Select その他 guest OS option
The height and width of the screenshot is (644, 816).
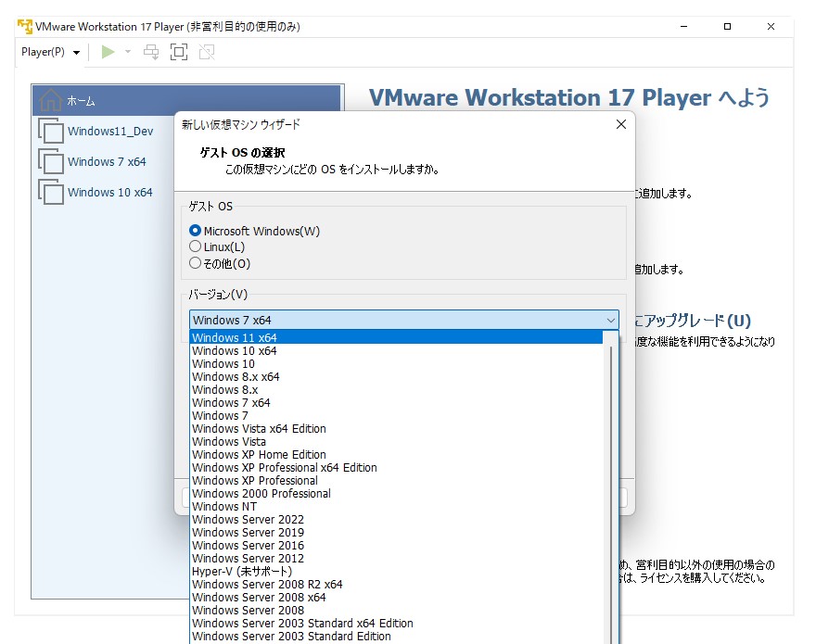click(196, 263)
